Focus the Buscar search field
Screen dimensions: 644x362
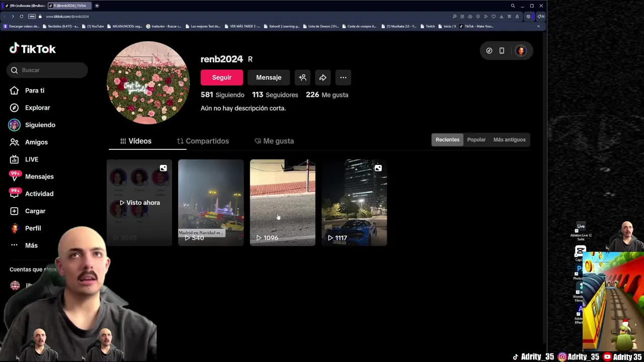point(47,70)
